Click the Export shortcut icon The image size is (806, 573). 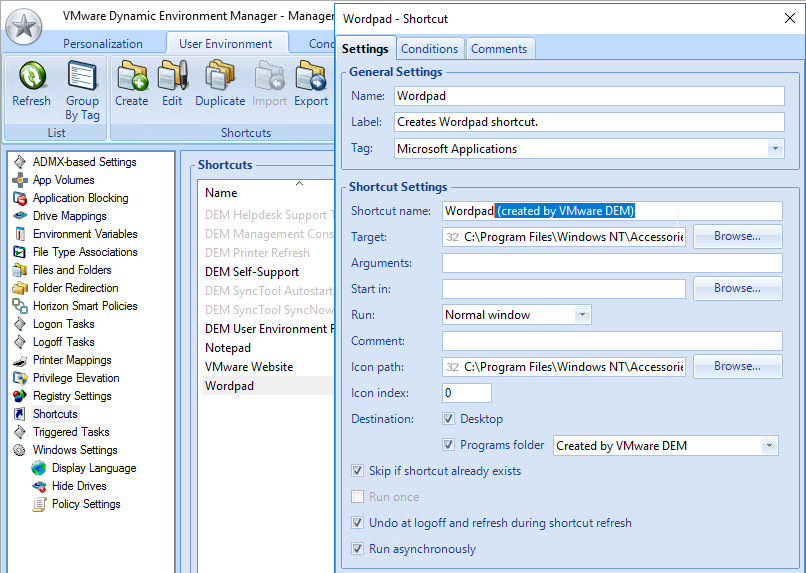point(311,76)
